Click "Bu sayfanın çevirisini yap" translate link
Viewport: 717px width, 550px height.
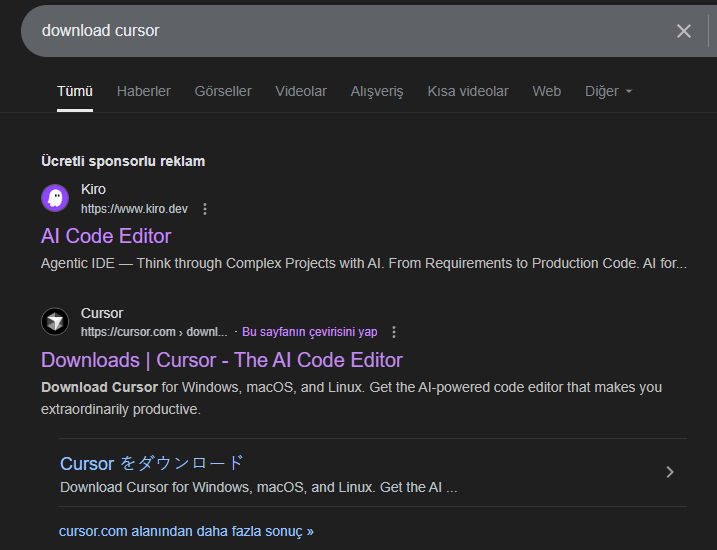310,332
